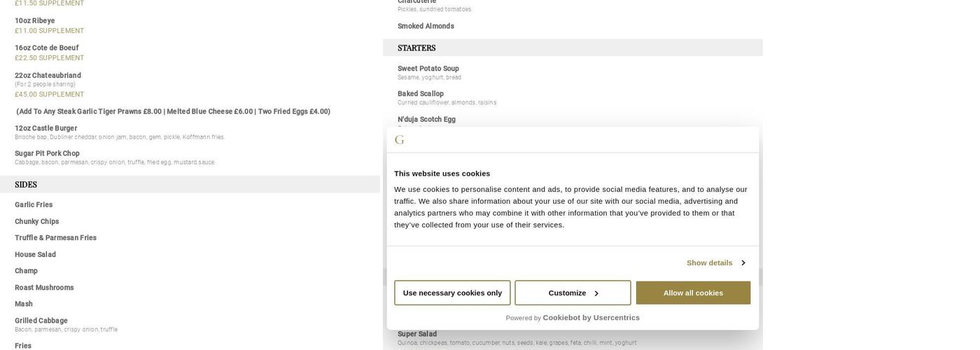This screenshot has height=350, width=980.
Task: Select Sweet Potato Soup starter
Action: (x=428, y=69)
